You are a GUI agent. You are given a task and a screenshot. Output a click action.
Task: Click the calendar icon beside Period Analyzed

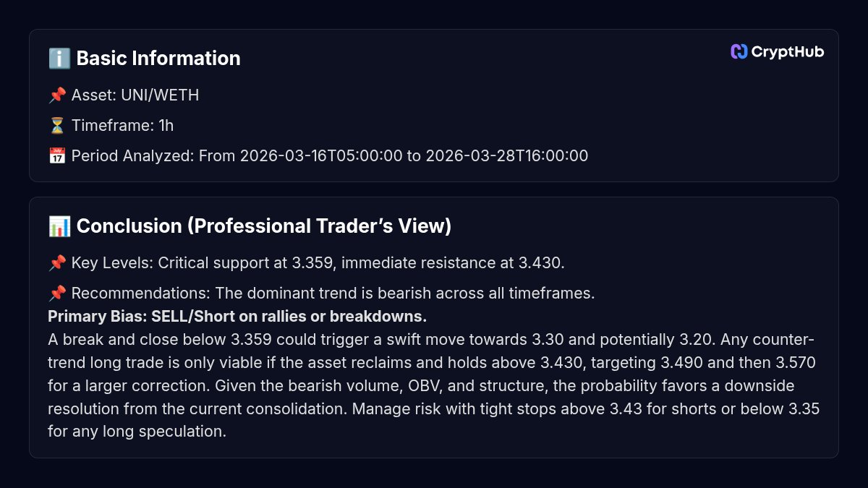(57, 156)
